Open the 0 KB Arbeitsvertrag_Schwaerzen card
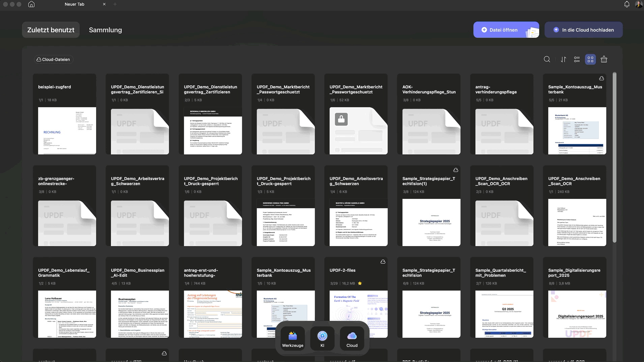 click(x=138, y=206)
